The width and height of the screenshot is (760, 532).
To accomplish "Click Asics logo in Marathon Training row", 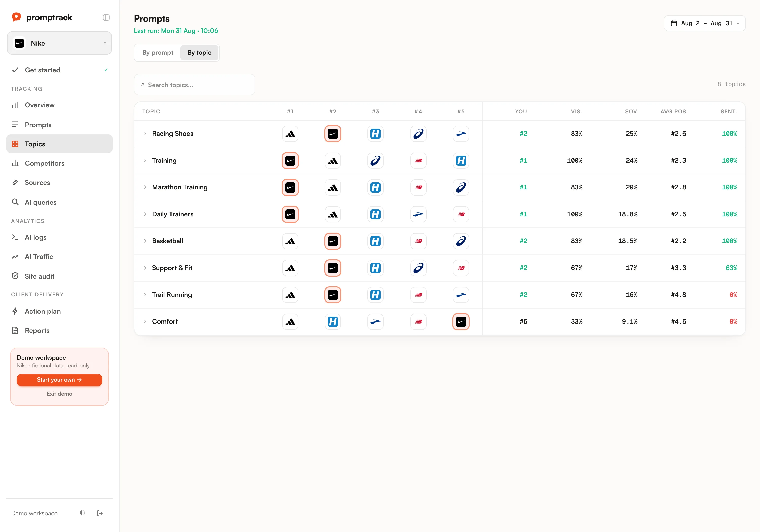I will [461, 187].
